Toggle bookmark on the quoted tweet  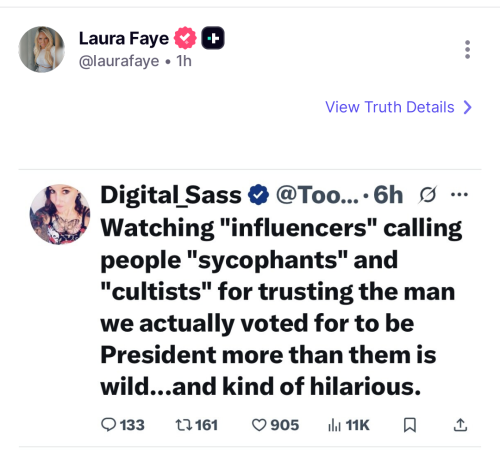click(x=410, y=425)
